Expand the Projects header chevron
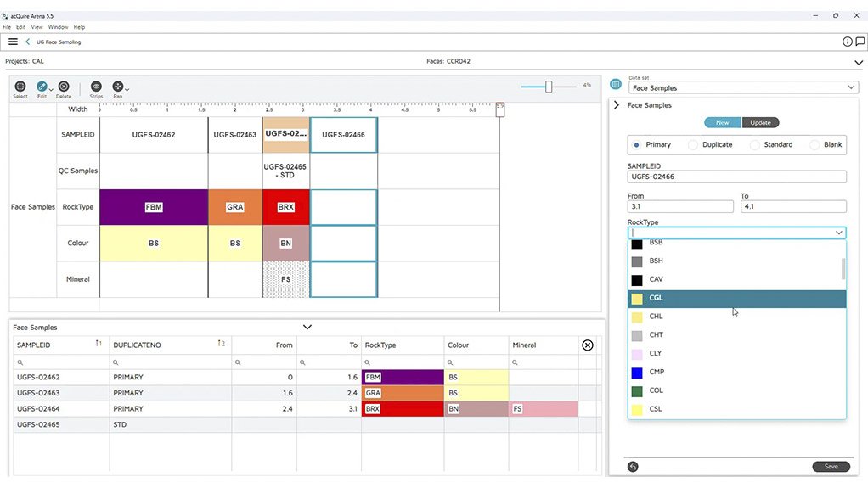The height and width of the screenshot is (488, 868). pos(858,63)
